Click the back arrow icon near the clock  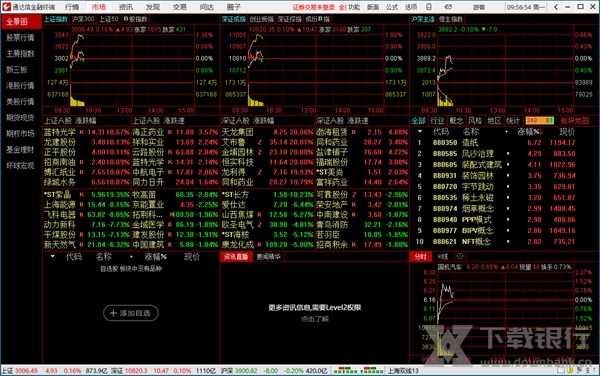tap(556, 7)
